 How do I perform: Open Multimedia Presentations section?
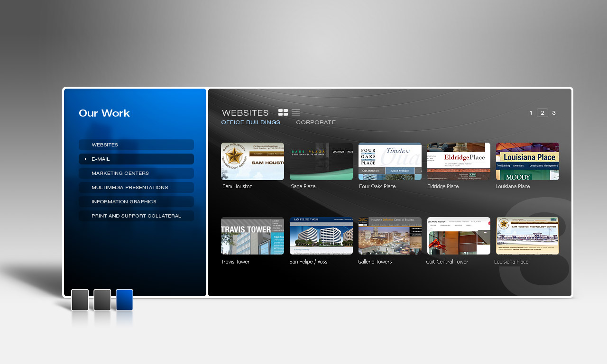pyautogui.click(x=137, y=187)
